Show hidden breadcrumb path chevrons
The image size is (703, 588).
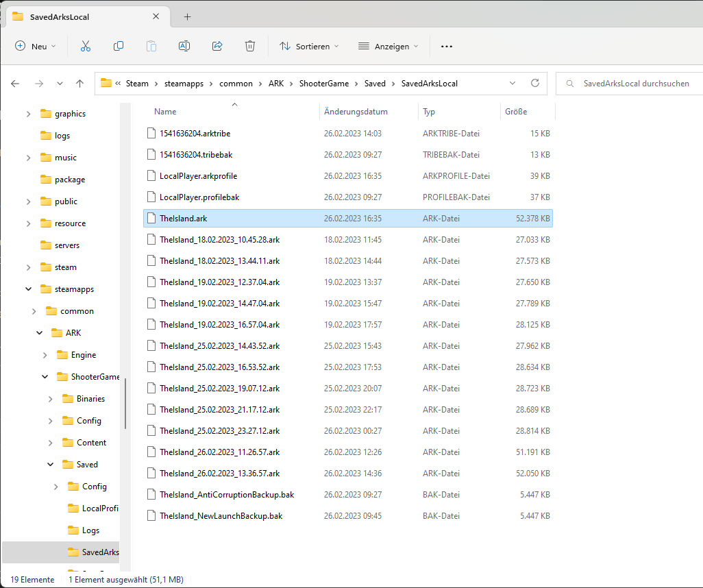(x=118, y=83)
